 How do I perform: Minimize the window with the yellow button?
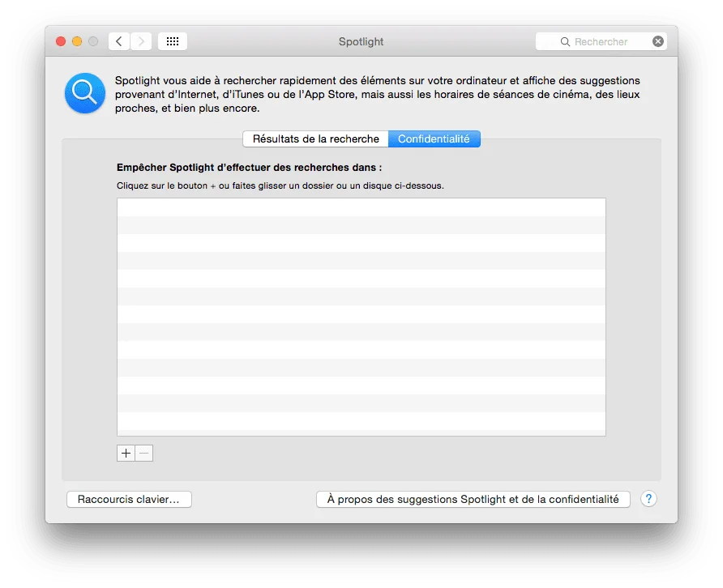point(77,41)
